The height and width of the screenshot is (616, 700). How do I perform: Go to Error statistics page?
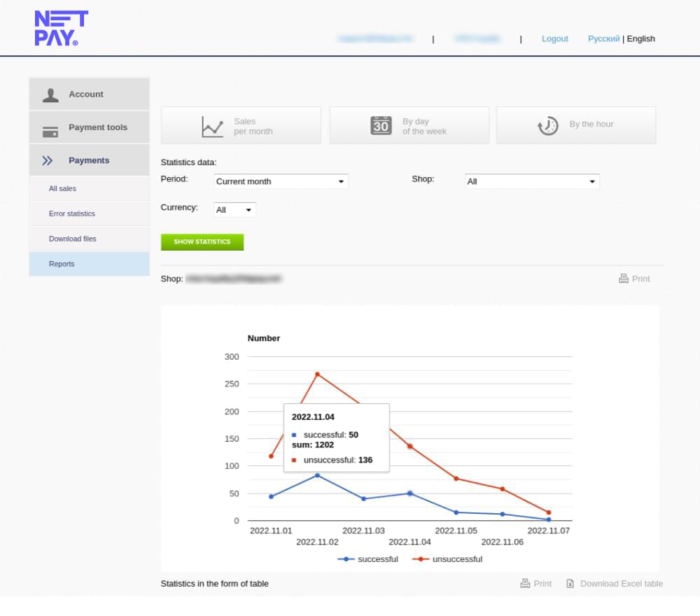72,214
